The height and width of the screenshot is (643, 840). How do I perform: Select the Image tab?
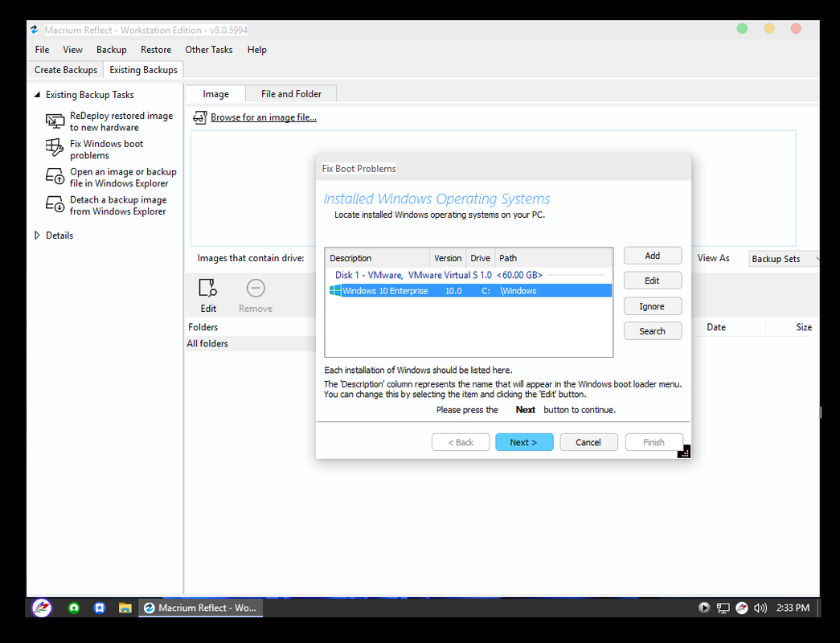pos(216,94)
